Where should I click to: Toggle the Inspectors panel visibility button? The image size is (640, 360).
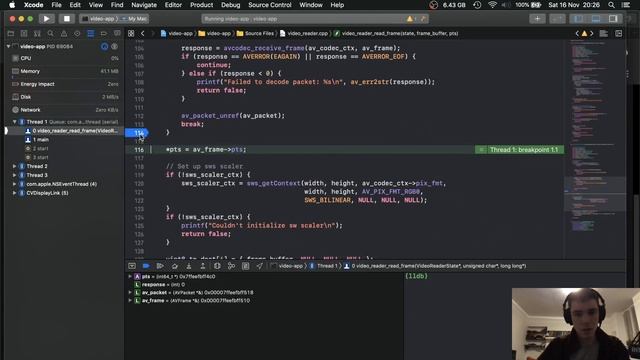pos(613,19)
